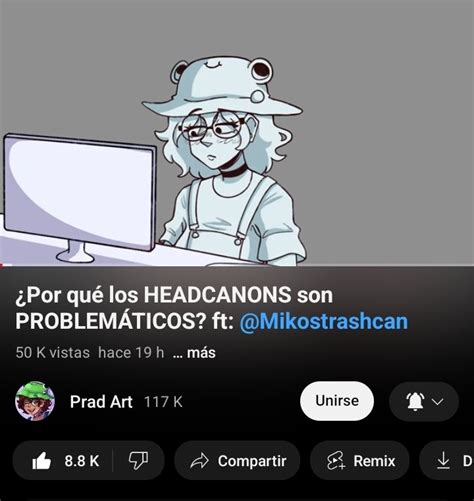The height and width of the screenshot is (501, 474).
Task: Tap the Remix scissors icon
Action: (335, 461)
